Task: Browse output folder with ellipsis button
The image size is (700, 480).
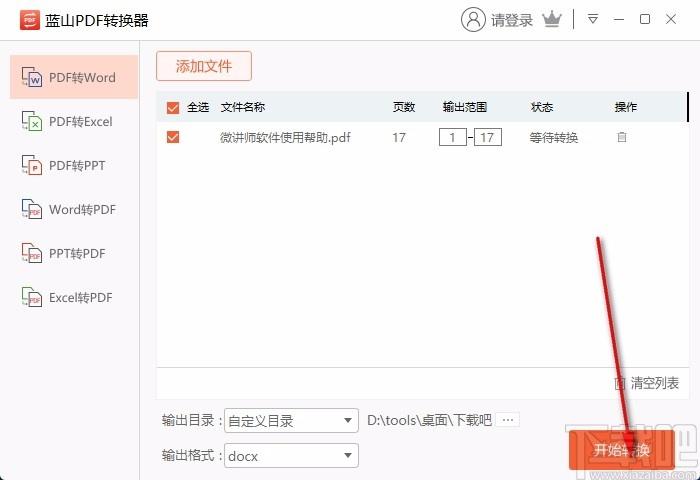Action: click(x=509, y=420)
